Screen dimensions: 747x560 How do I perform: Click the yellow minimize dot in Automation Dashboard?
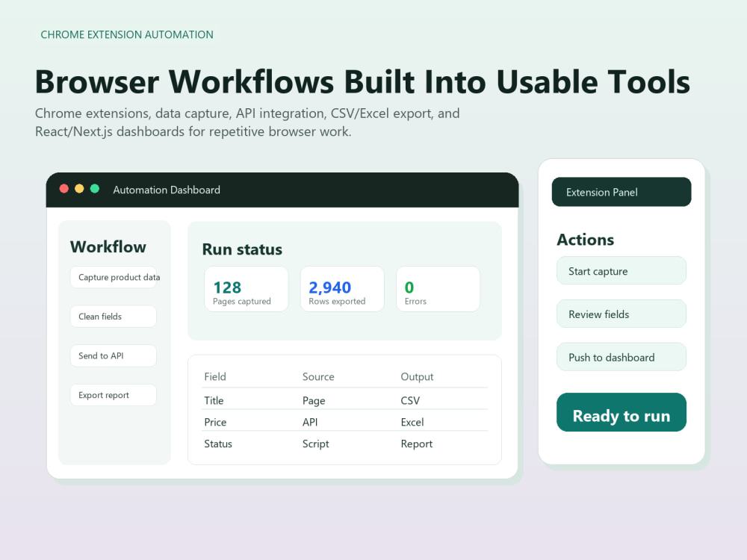(x=79, y=189)
